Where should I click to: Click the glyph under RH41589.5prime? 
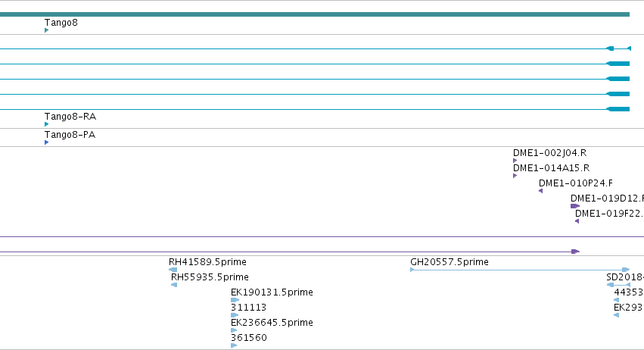coord(173,270)
